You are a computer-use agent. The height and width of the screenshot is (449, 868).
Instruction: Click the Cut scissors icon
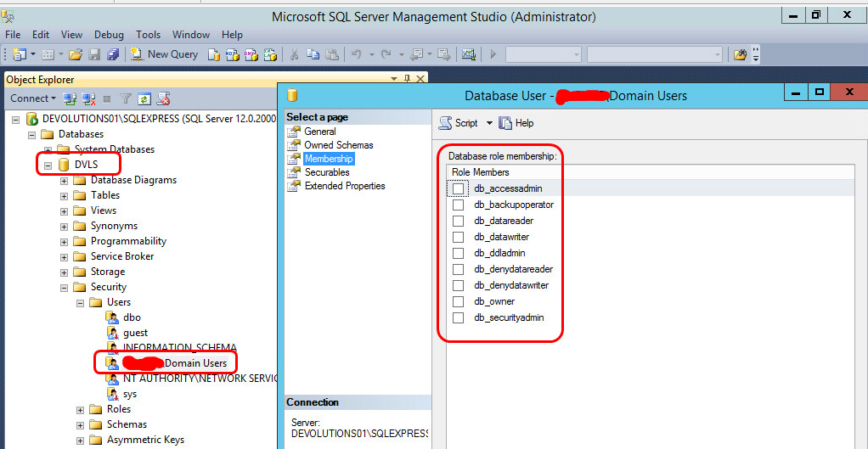coord(295,54)
